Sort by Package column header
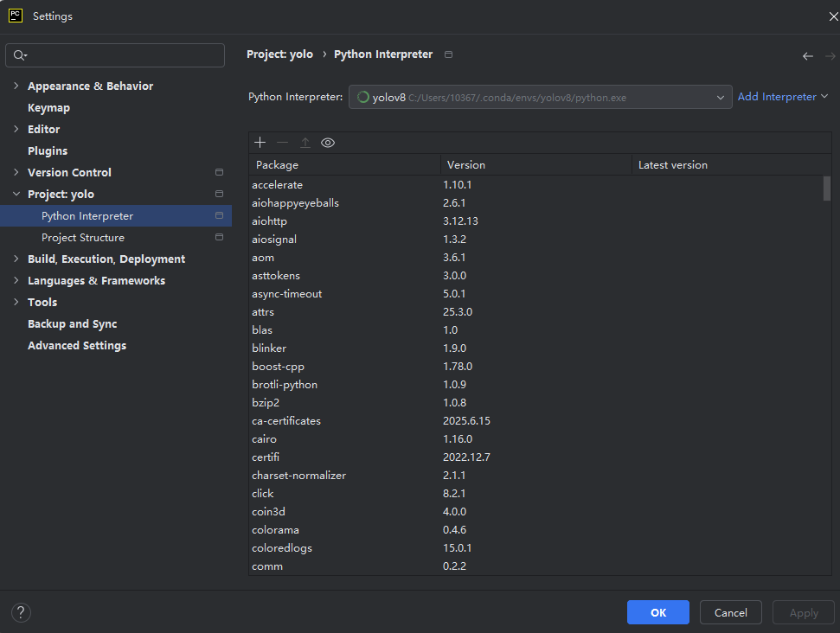Screen dimensions: 840x633 click(344, 165)
